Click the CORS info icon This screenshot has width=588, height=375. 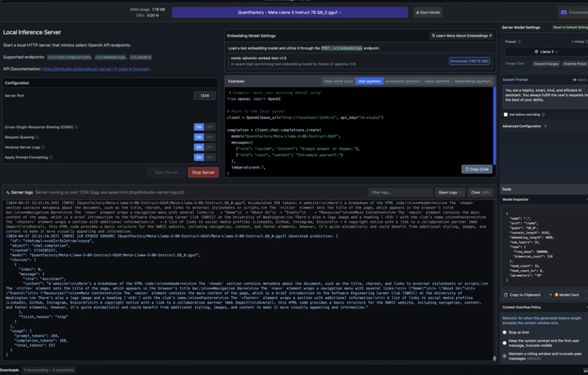(x=76, y=127)
